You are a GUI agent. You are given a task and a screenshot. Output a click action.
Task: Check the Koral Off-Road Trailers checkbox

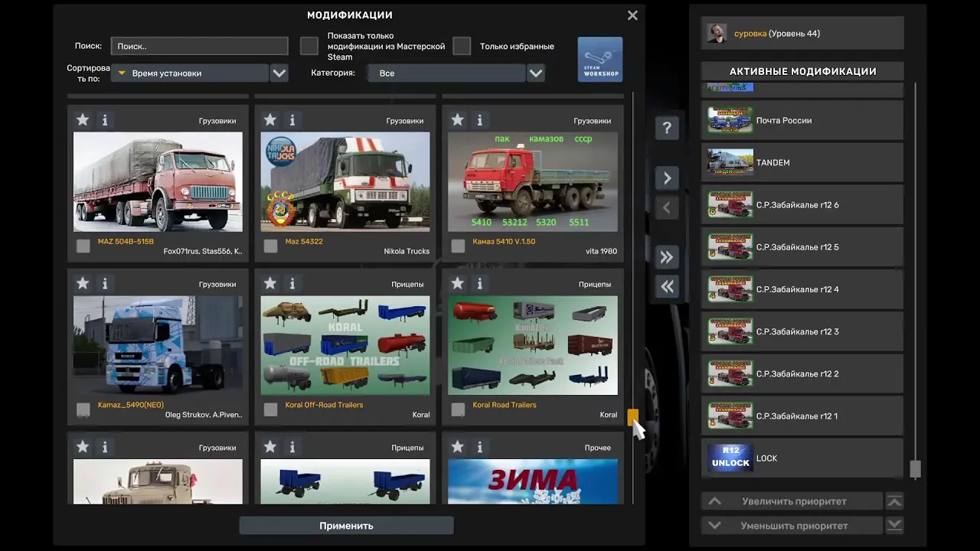pos(270,409)
